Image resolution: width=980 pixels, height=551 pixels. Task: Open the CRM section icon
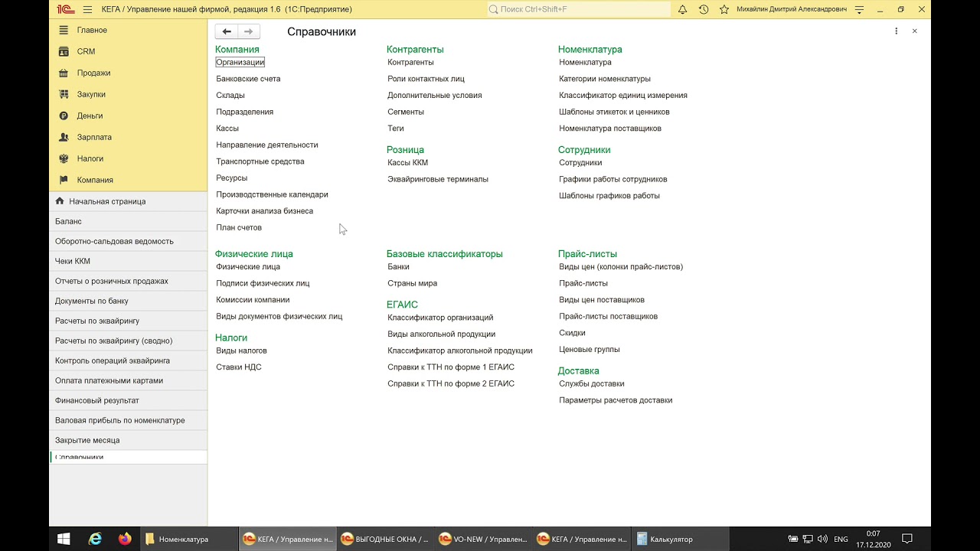[64, 51]
